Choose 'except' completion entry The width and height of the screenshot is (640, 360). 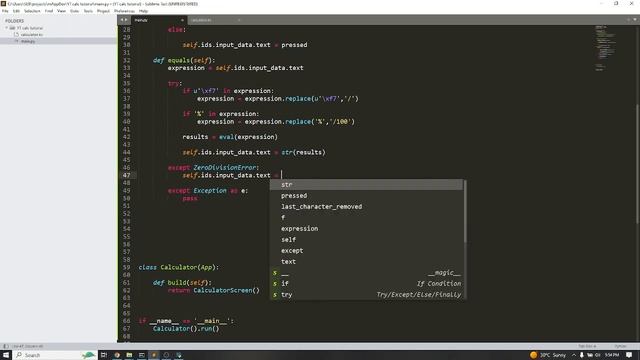click(x=367, y=251)
